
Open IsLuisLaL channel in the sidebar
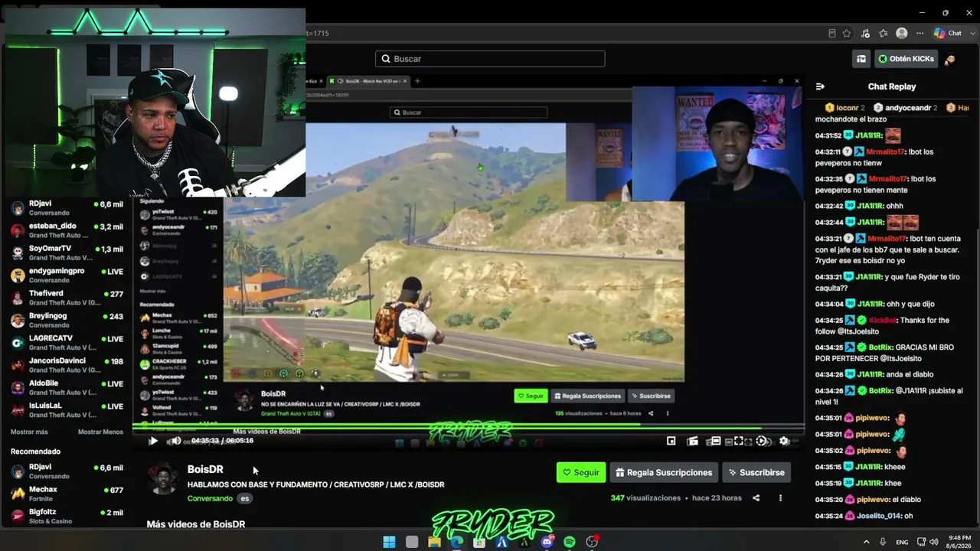pos(67,409)
